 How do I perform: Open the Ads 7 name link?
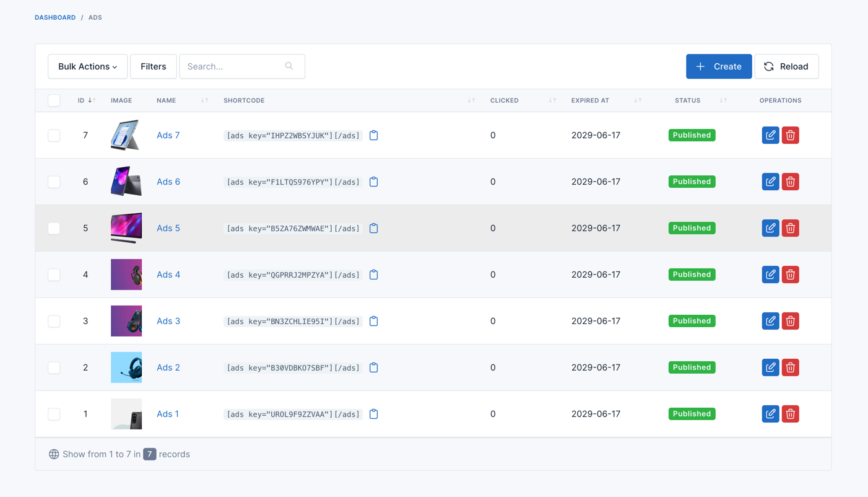click(x=168, y=135)
